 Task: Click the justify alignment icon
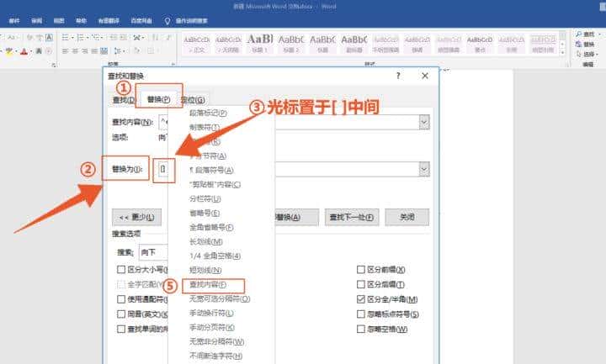coord(94,51)
